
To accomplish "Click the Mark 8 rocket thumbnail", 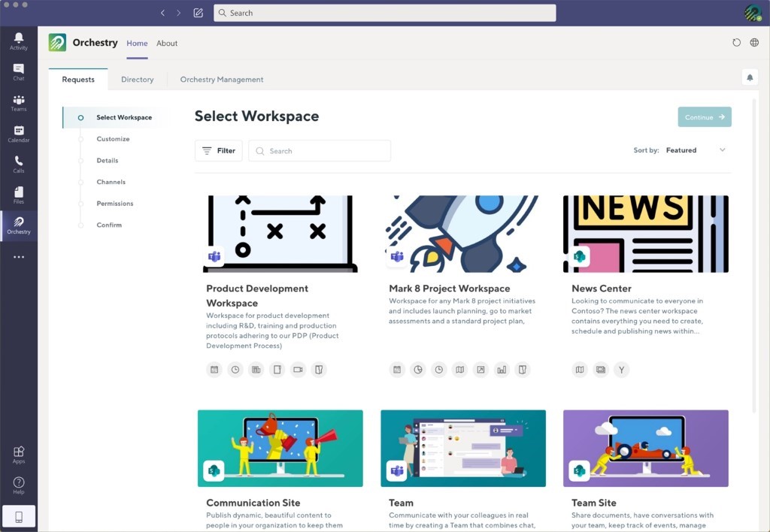I will [x=462, y=234].
